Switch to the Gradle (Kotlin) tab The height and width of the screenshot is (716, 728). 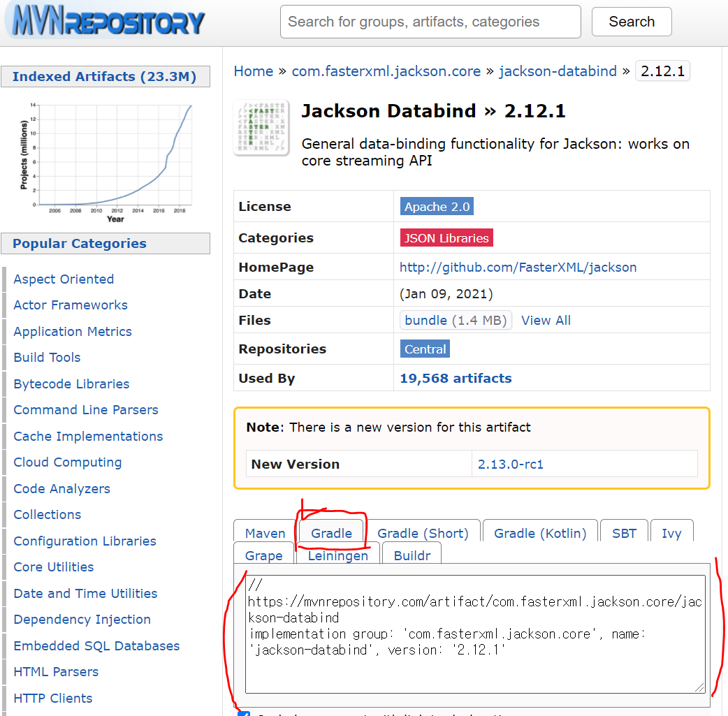[x=540, y=533]
